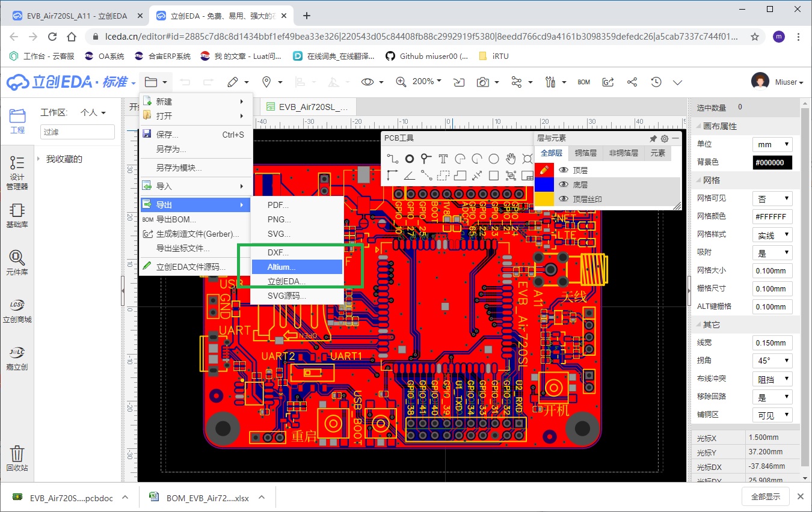Select the Track routing tool in PCB tools
Viewport: 812px width, 512px height.
tap(392, 159)
